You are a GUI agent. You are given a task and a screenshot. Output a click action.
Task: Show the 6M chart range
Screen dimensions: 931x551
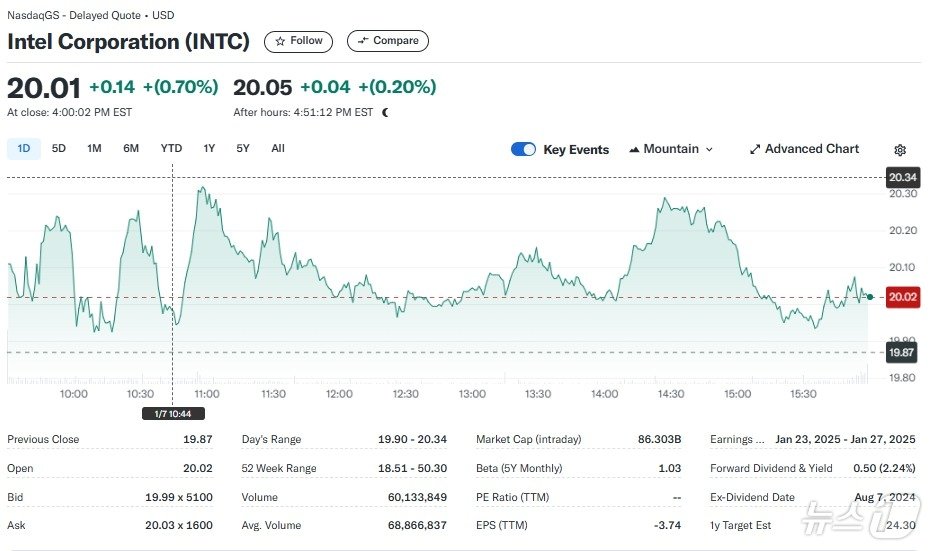(x=131, y=148)
